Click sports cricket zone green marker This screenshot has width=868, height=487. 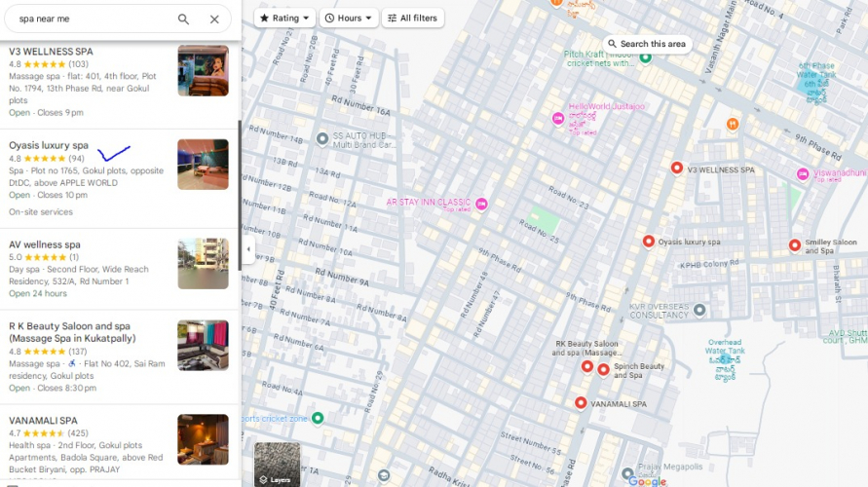318,418
